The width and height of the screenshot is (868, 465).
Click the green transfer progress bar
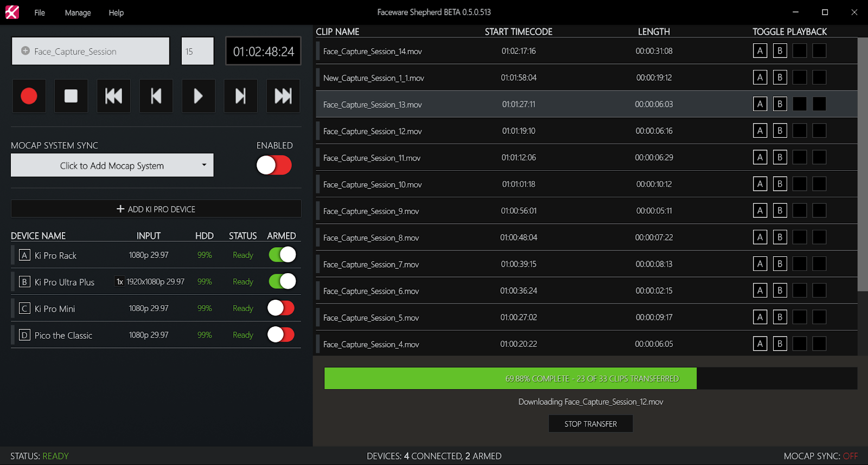[510, 378]
